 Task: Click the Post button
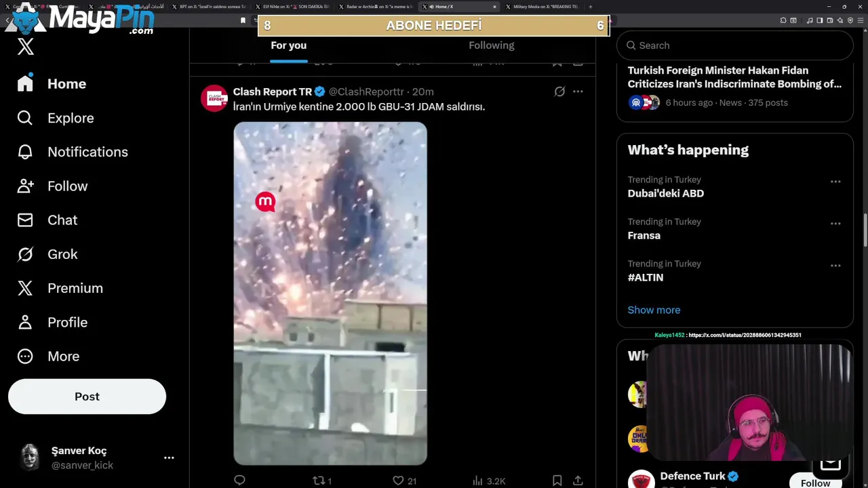pos(87,396)
